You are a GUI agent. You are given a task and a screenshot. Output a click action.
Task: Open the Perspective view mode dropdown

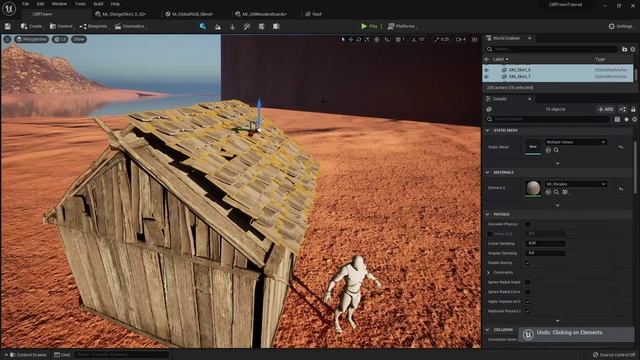[x=32, y=40]
